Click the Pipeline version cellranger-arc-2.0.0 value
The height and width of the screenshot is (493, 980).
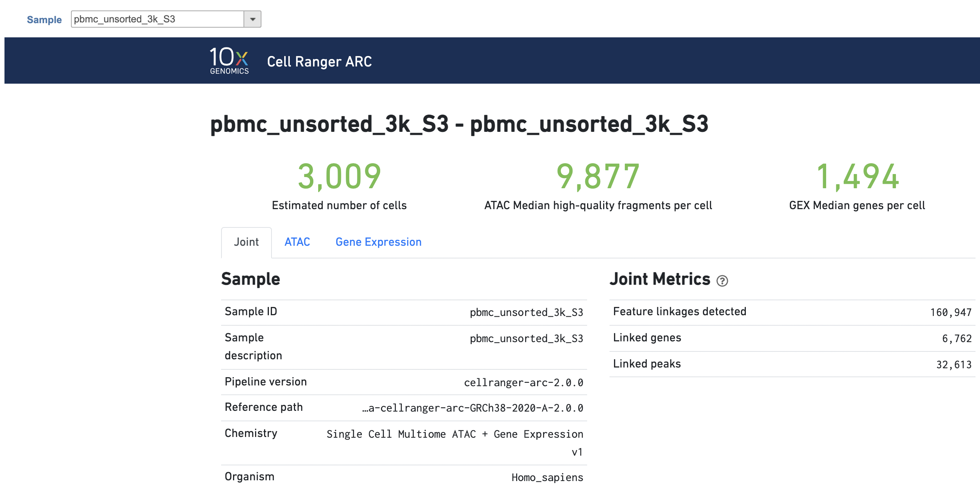pos(523,382)
